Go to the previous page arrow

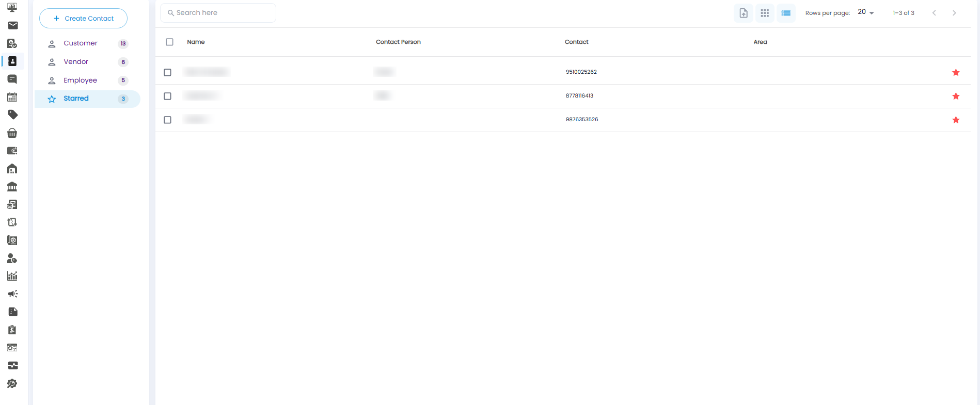[934, 13]
